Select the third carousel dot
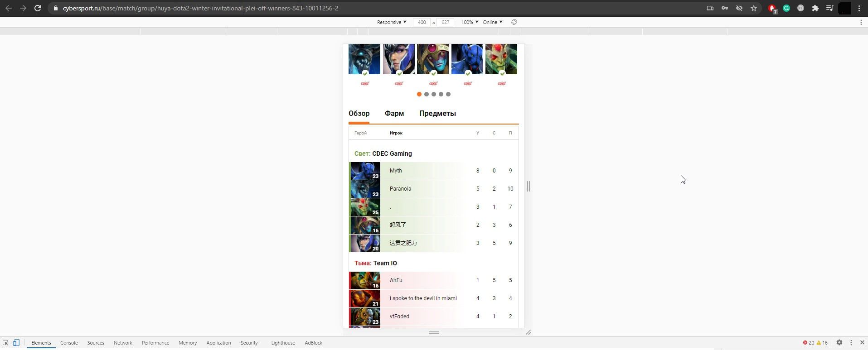 (434, 94)
